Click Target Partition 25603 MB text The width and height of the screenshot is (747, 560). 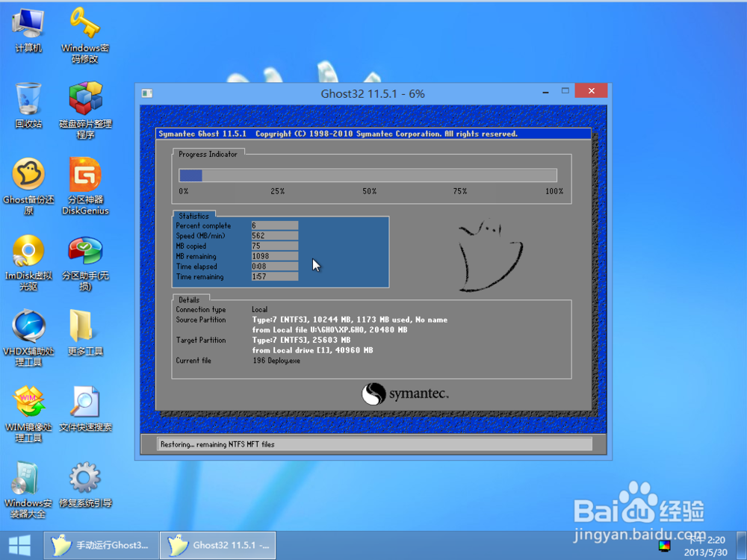point(301,340)
